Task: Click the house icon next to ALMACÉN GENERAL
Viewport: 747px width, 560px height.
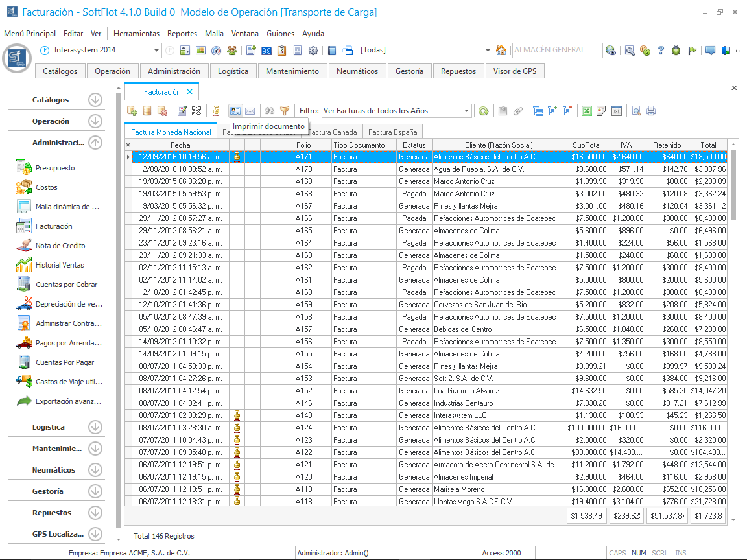Action: 501,51
